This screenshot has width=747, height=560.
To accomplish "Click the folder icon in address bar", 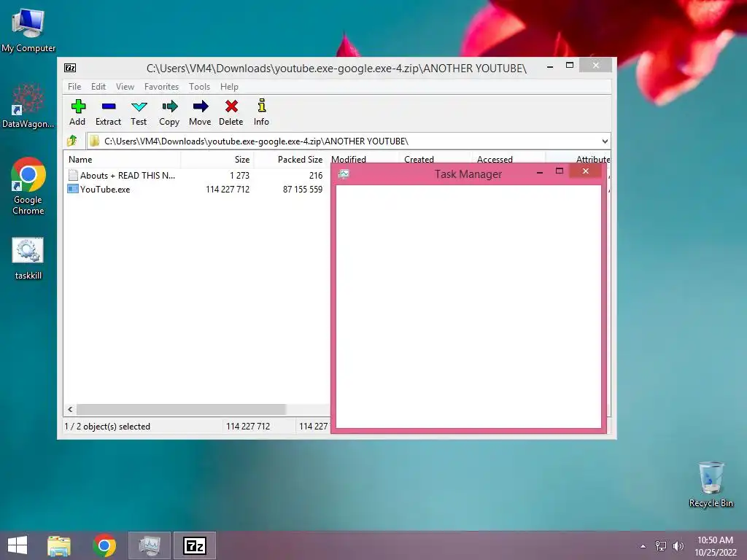I will 94,141.
